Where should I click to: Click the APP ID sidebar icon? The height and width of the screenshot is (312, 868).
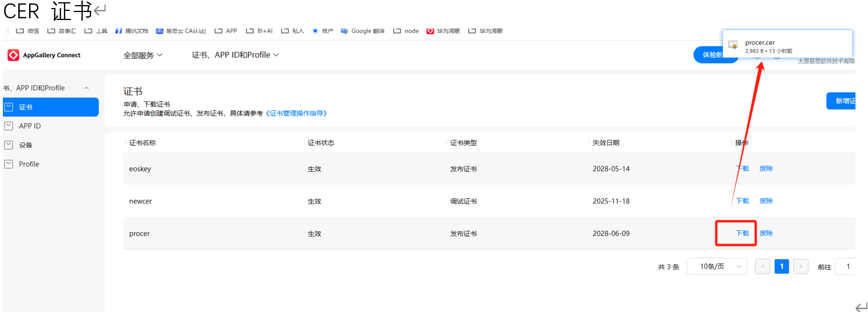tap(9, 126)
